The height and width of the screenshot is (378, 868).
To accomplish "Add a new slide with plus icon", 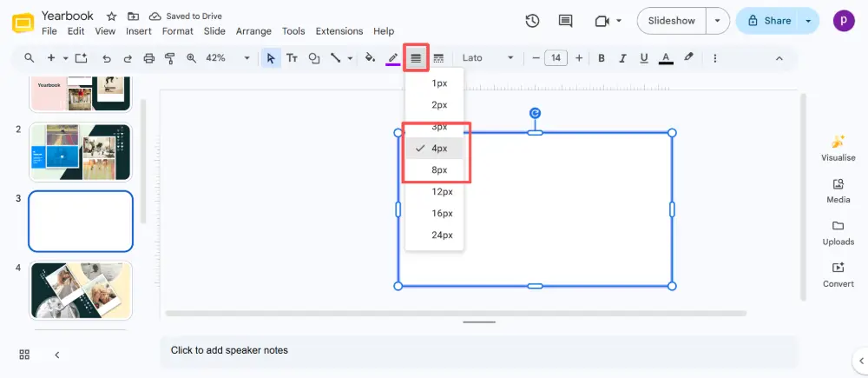I will [51, 57].
